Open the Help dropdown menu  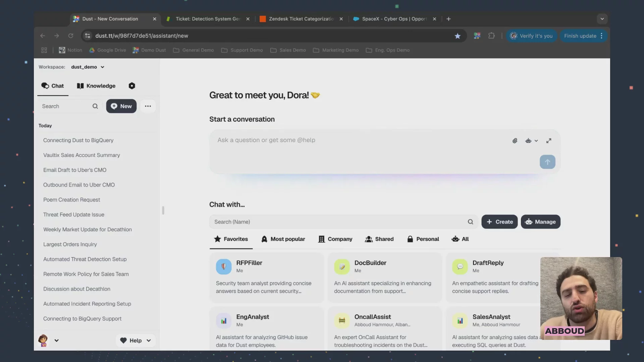(x=136, y=341)
